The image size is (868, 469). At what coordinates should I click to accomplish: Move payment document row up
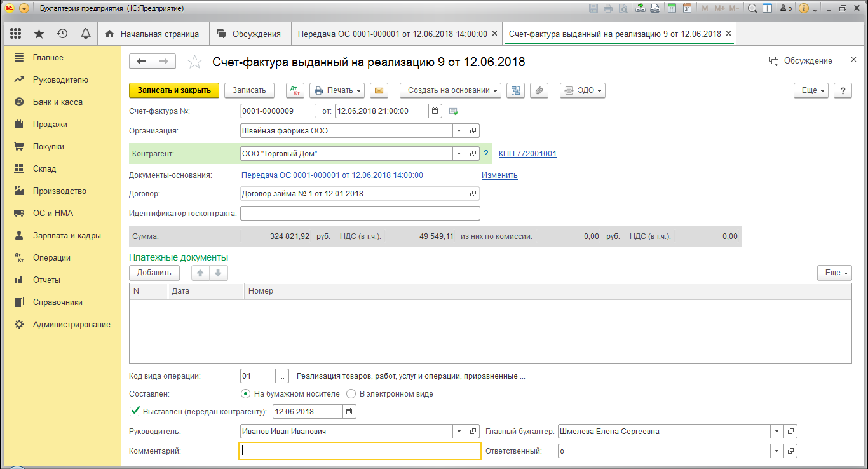pos(200,273)
